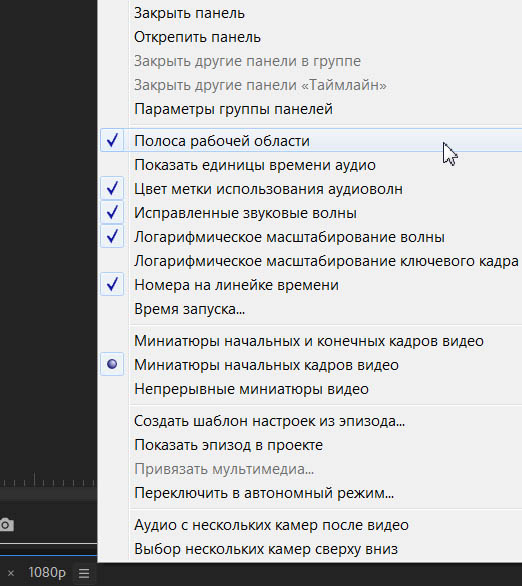Toggle «Логарифмическое масштабирование волны»
This screenshot has width=522, height=586.
click(x=311, y=237)
